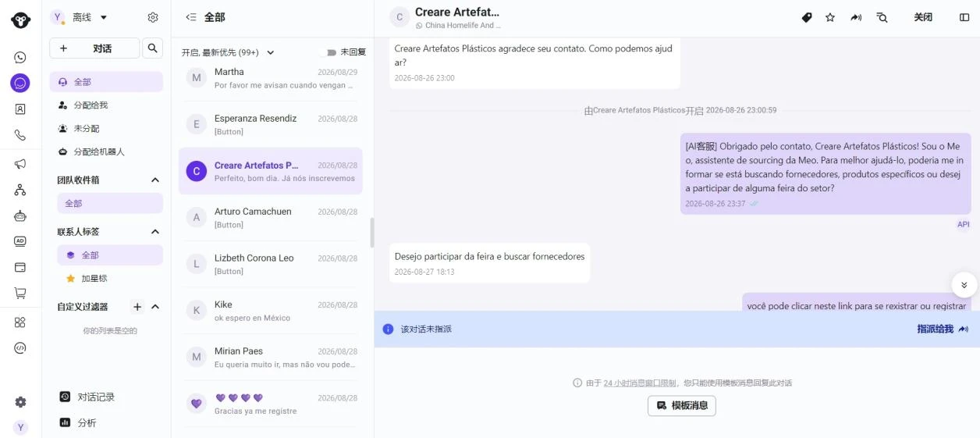Image resolution: width=980 pixels, height=438 pixels.
Task: Open the contacts icon in left rail
Action: [20, 109]
